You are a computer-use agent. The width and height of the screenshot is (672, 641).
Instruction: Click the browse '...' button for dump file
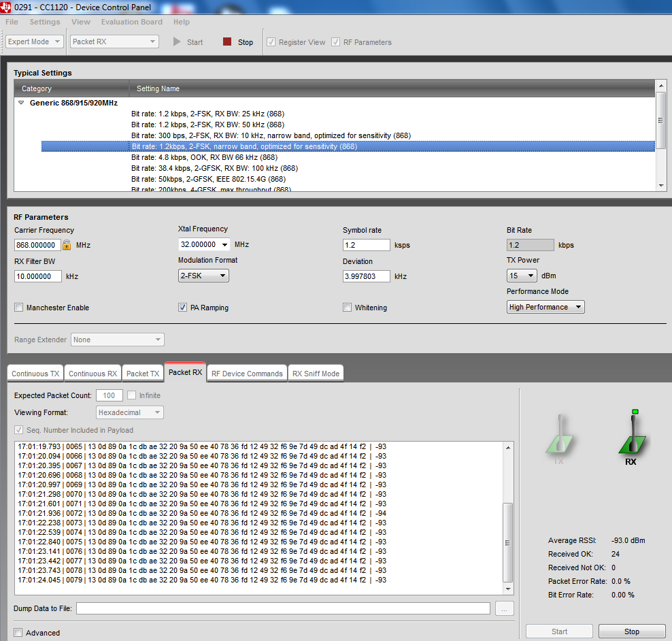pyautogui.click(x=505, y=609)
